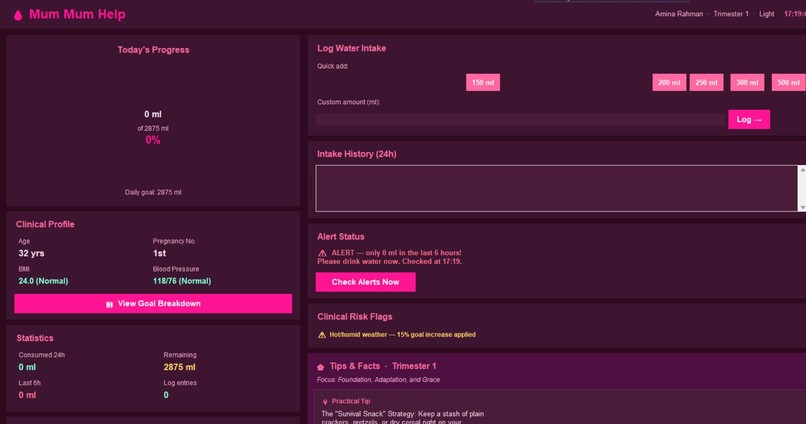Viewport: 806px width, 424px height.
Task: Click the ALERT only 0 ml message
Action: 390,257
